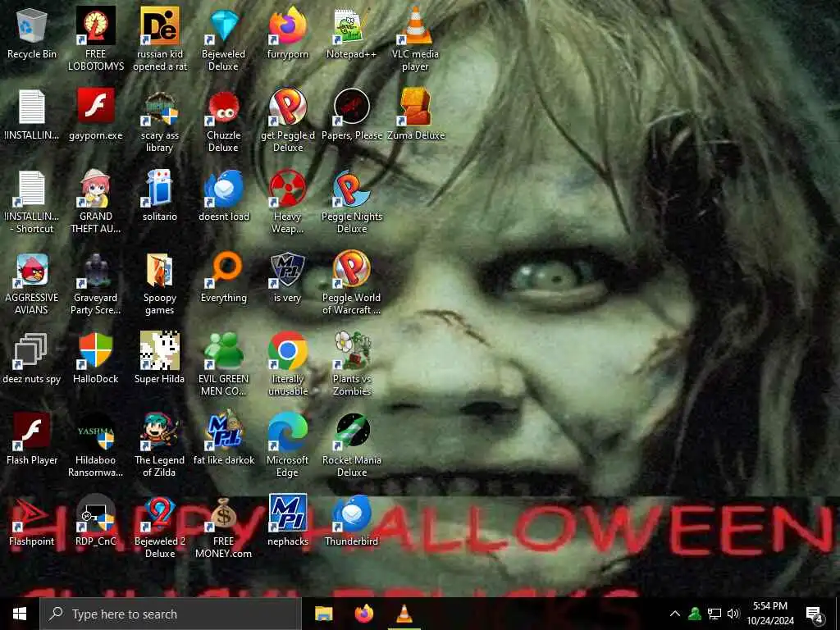Select the fat like darkok icon
The height and width of the screenshot is (630, 840).
[x=223, y=431]
